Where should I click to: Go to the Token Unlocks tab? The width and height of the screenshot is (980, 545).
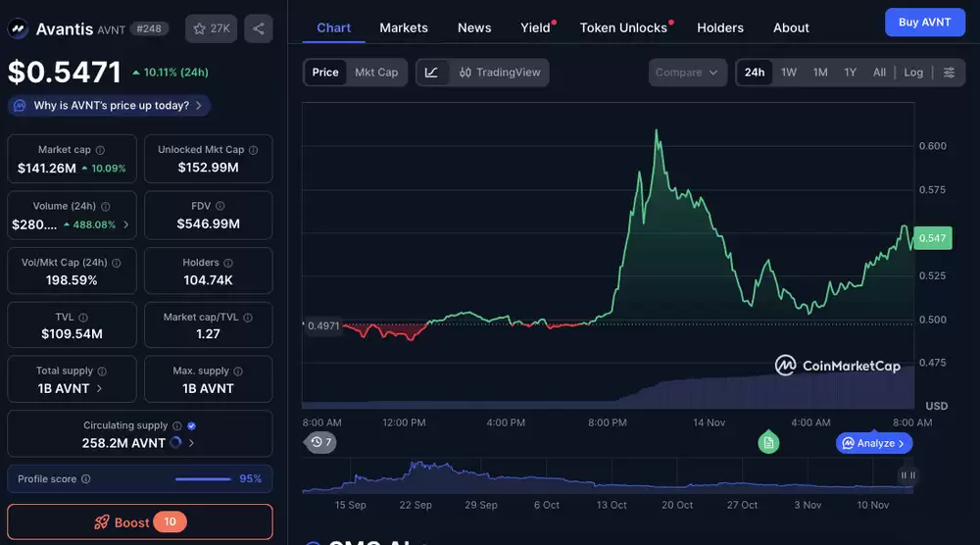623,27
